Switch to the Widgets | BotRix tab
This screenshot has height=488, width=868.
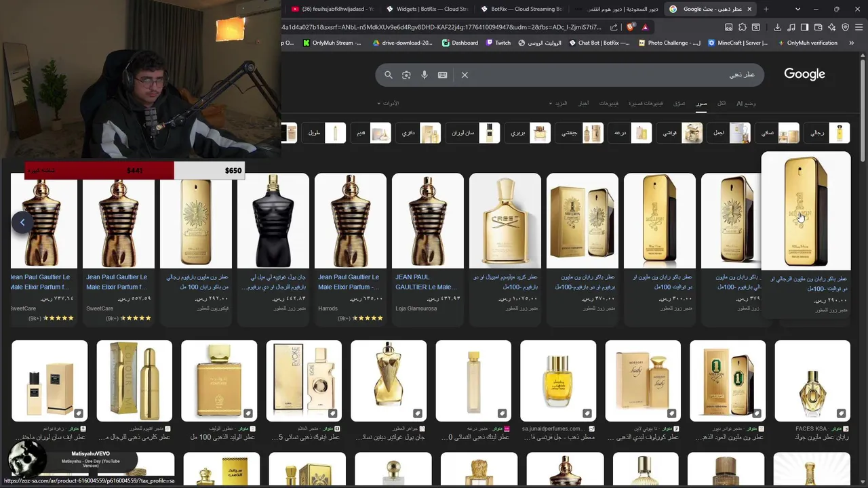(427, 9)
